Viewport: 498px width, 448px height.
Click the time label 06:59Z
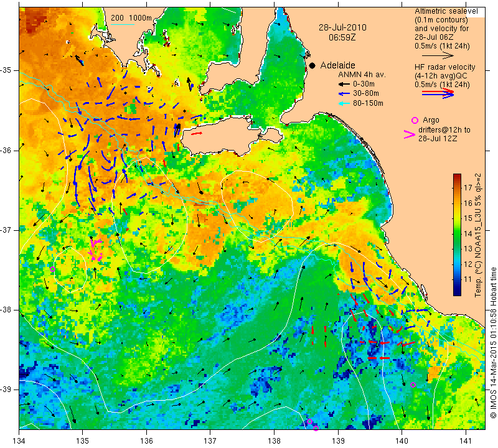tap(342, 37)
